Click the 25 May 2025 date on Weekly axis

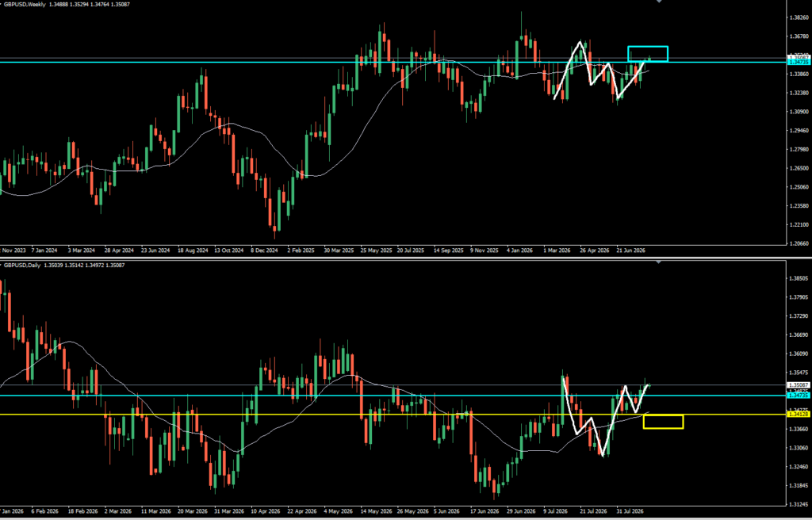click(375, 250)
